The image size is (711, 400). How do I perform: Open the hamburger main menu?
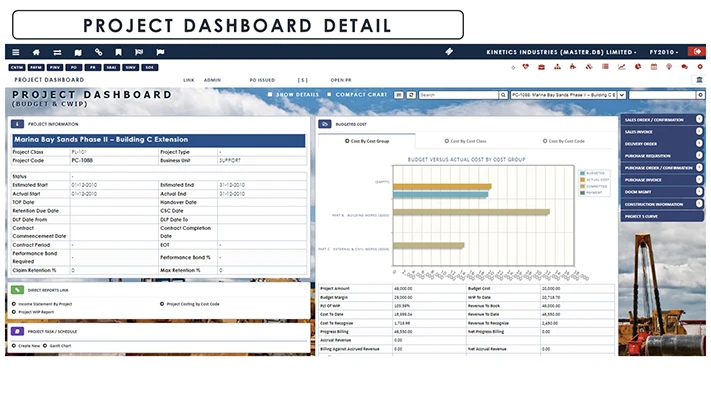click(x=15, y=51)
